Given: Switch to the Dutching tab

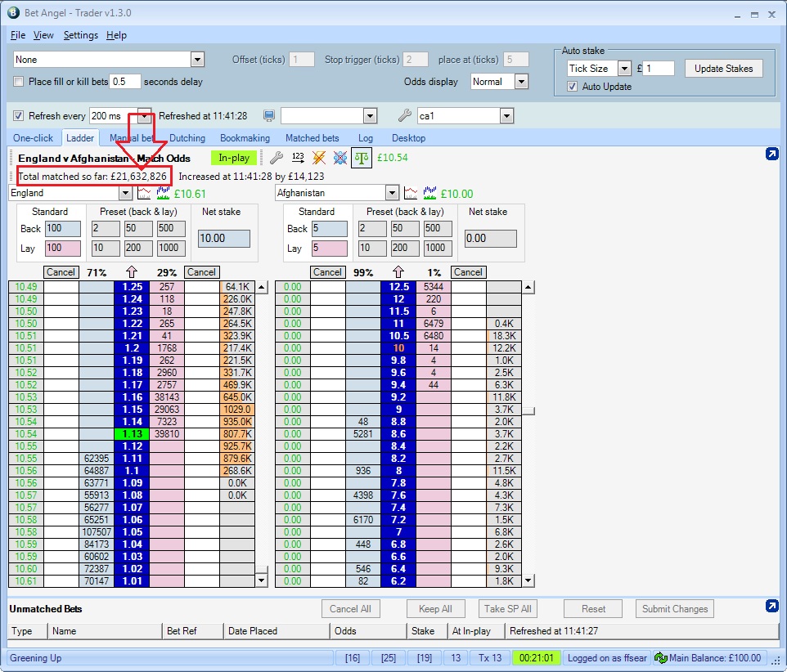Looking at the screenshot, I should pyautogui.click(x=187, y=138).
